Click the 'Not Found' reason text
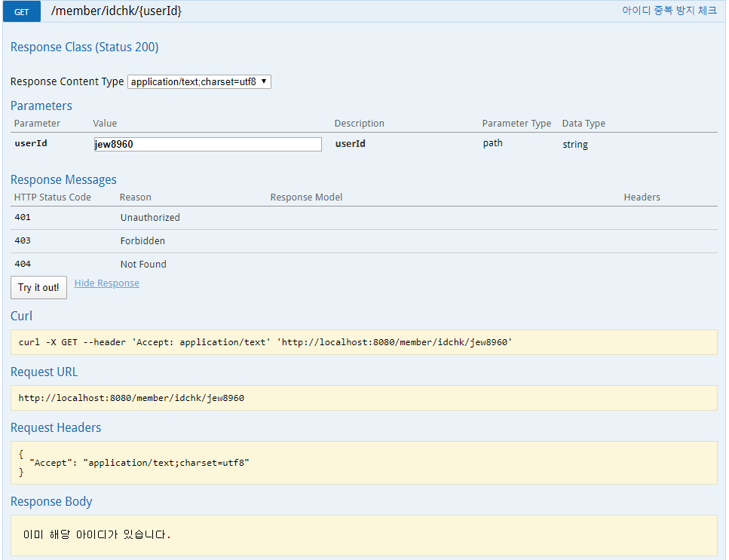Image resolution: width=729 pixels, height=560 pixels. (143, 264)
